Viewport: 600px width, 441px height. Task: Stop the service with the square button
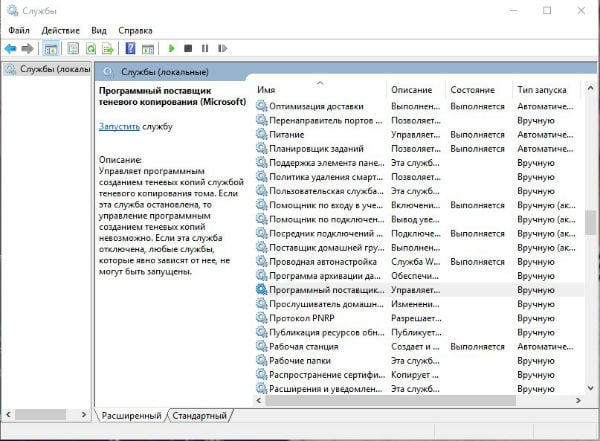tap(188, 48)
